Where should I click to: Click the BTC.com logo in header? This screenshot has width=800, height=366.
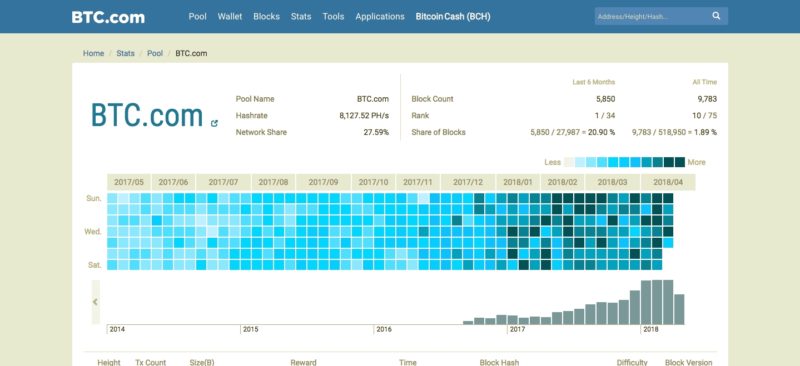108,17
